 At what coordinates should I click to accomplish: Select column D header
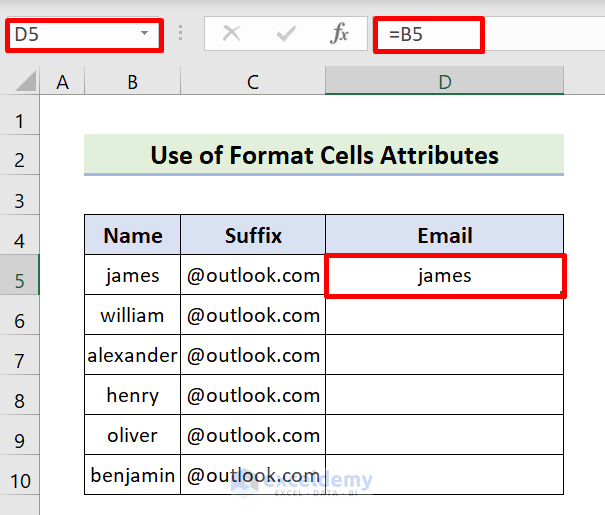pyautogui.click(x=445, y=83)
